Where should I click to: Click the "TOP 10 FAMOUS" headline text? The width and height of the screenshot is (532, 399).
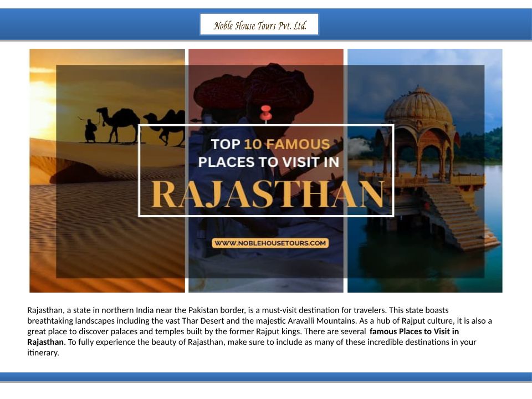click(x=270, y=145)
